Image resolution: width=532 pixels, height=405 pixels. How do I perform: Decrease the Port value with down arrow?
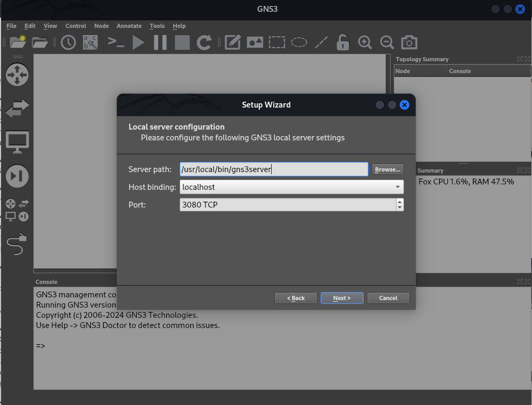(x=400, y=208)
